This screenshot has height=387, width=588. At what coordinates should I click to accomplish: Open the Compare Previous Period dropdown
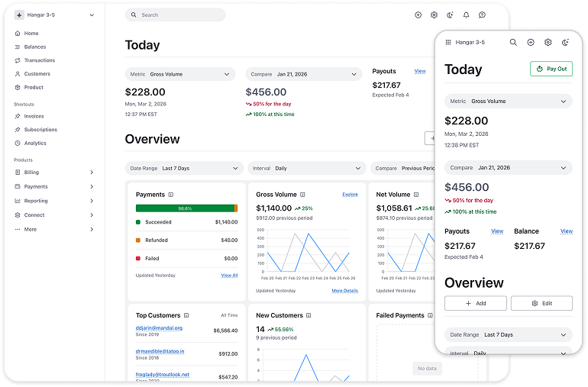click(403, 169)
